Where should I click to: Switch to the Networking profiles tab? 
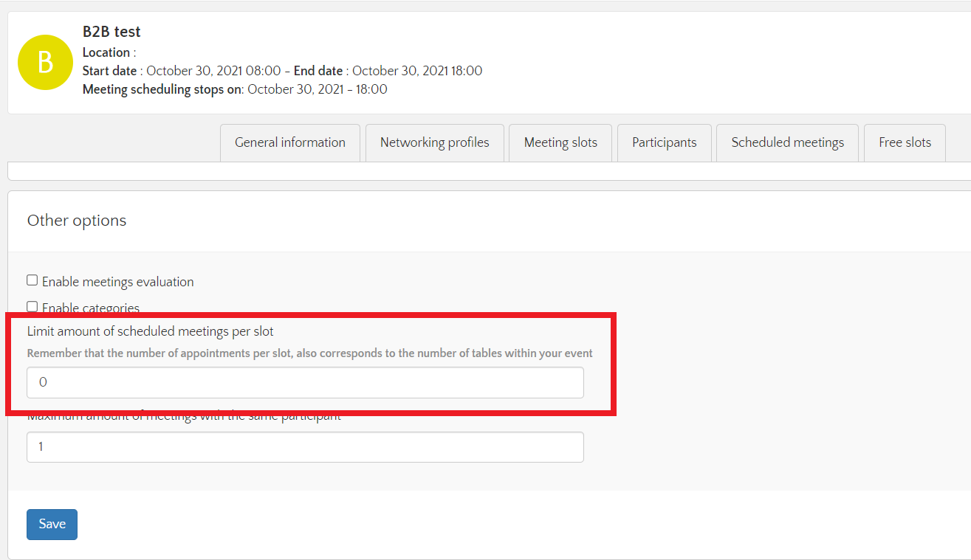(x=434, y=142)
